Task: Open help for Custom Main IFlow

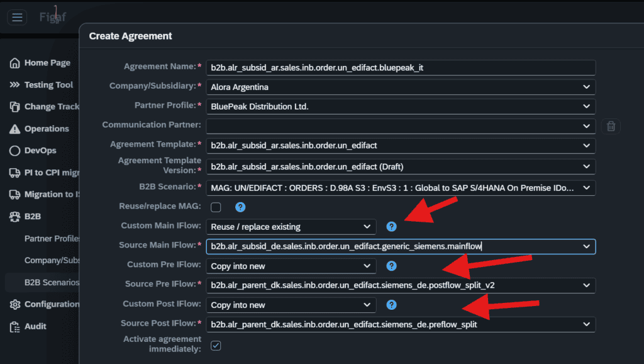Action: point(391,227)
